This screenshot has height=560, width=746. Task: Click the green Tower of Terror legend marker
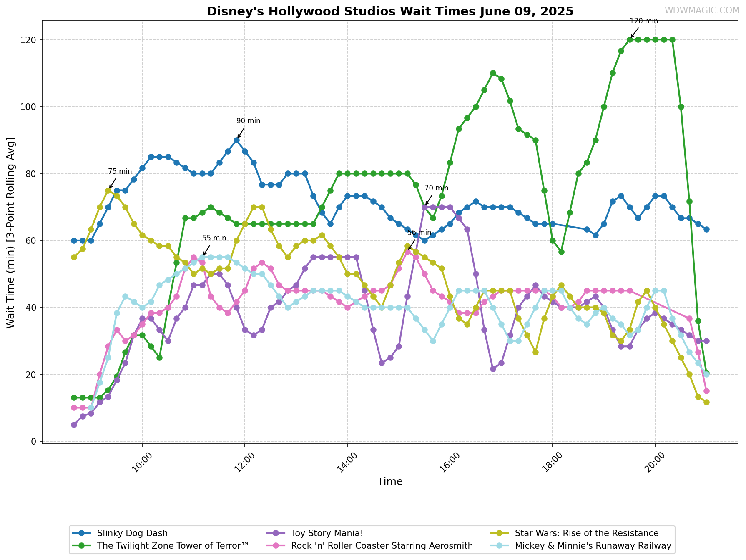[x=81, y=546]
